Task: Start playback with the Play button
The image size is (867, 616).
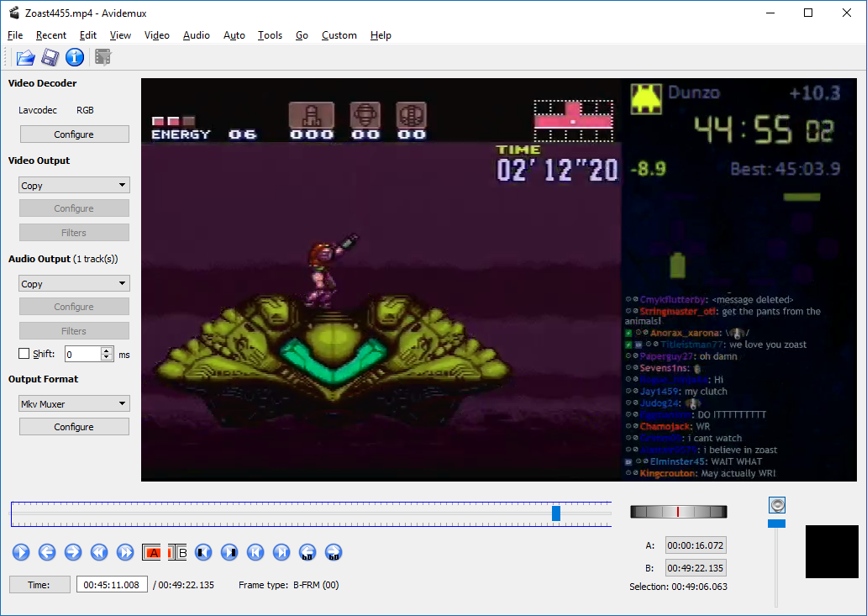Action: tap(21, 552)
